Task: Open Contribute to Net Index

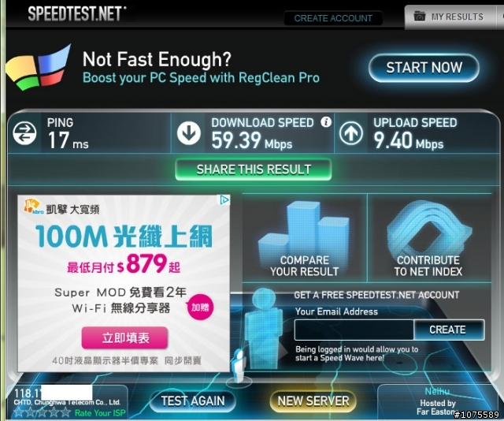Action: (x=429, y=238)
